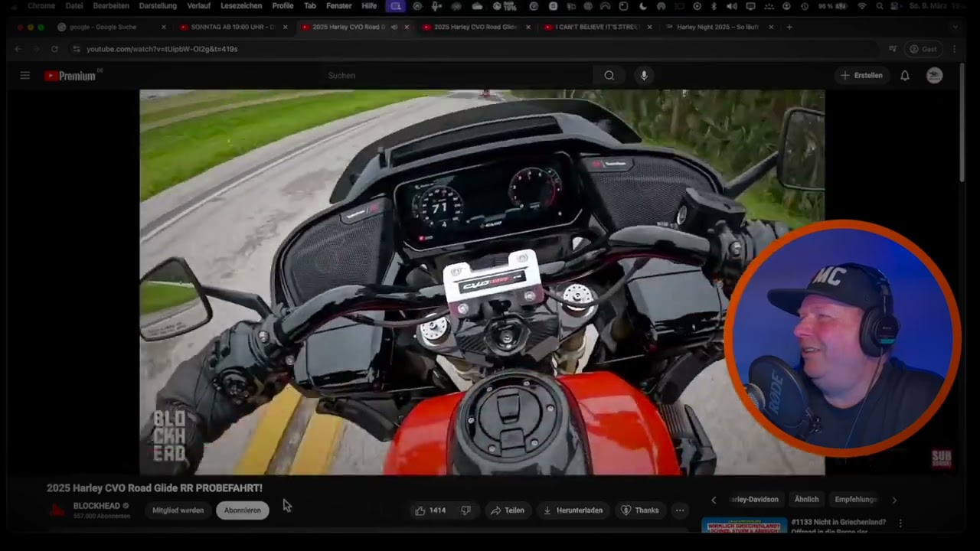The width and height of the screenshot is (980, 551).
Task: Dislike the video with thumbs down
Action: [465, 510]
